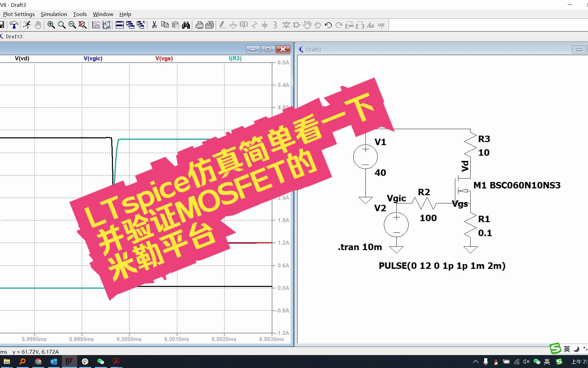Viewport: 588px width, 368px height.
Task: Select Zoom Out magnifier tool
Action: point(72,25)
